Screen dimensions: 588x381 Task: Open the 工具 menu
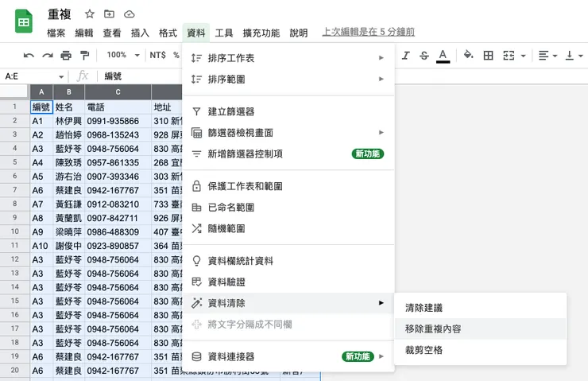click(x=224, y=33)
